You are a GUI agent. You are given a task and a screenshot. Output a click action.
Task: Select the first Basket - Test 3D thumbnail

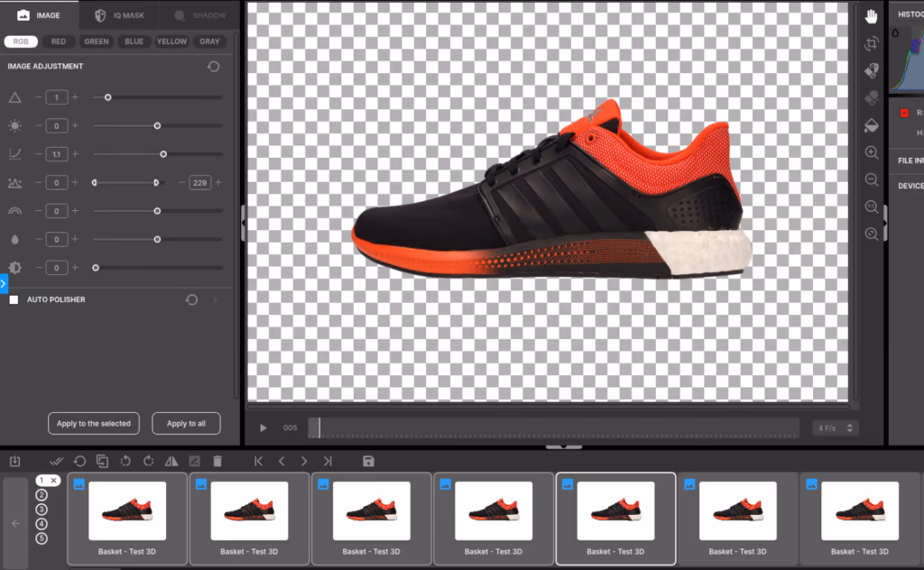click(127, 519)
